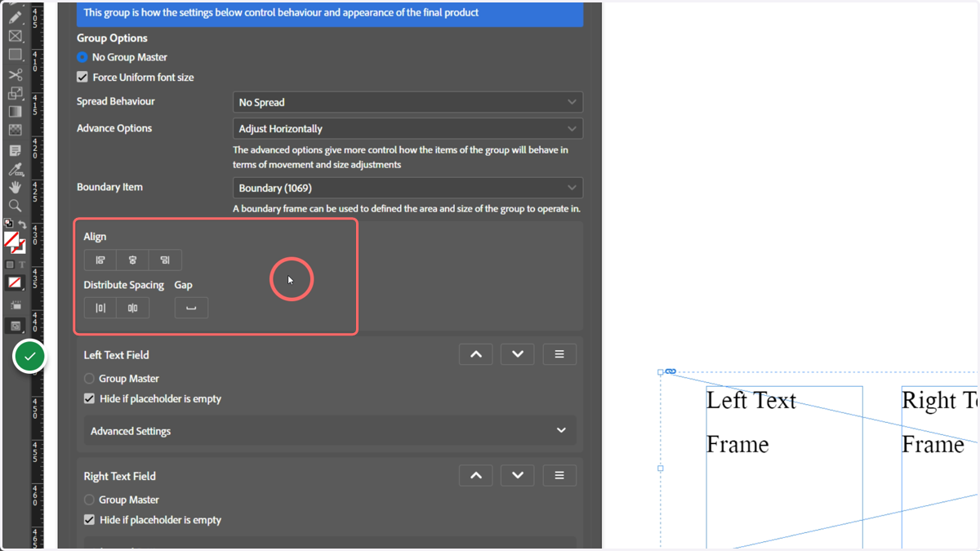This screenshot has height=551, width=980.
Task: Move Right Text Field down
Action: 518,475
